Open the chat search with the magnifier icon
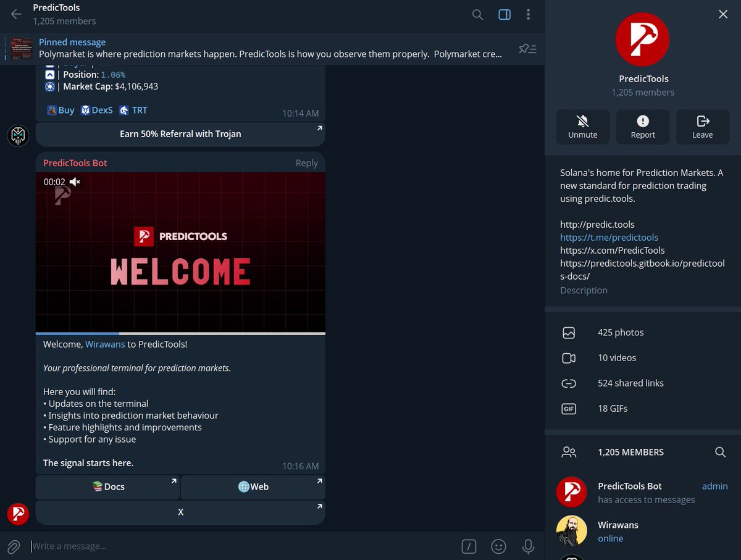741x560 pixels. coord(477,14)
